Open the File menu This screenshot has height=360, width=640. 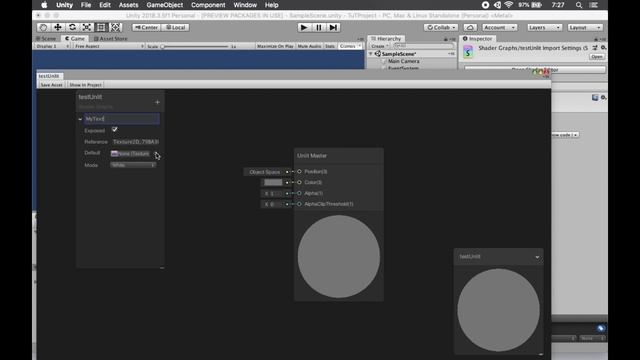[x=86, y=5]
